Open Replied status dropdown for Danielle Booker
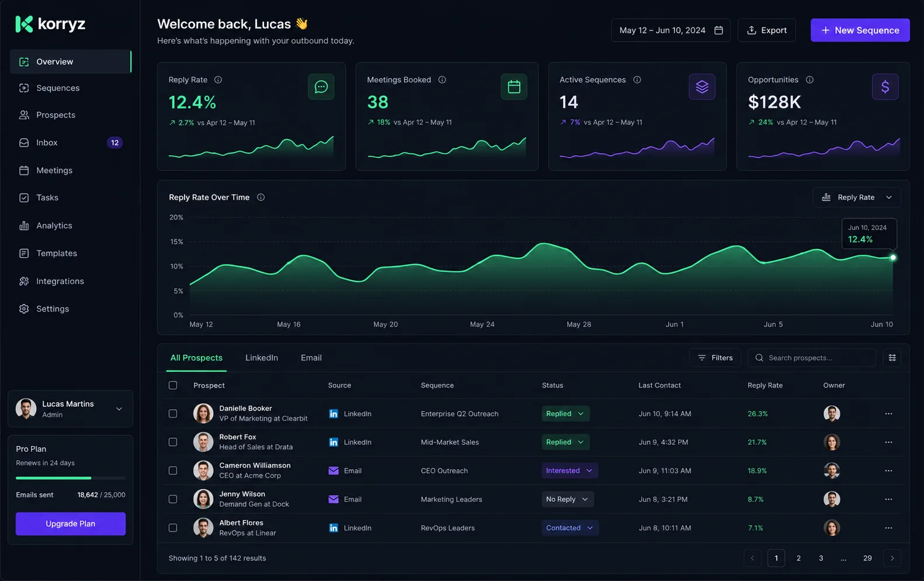The width and height of the screenshot is (924, 581). (565, 414)
